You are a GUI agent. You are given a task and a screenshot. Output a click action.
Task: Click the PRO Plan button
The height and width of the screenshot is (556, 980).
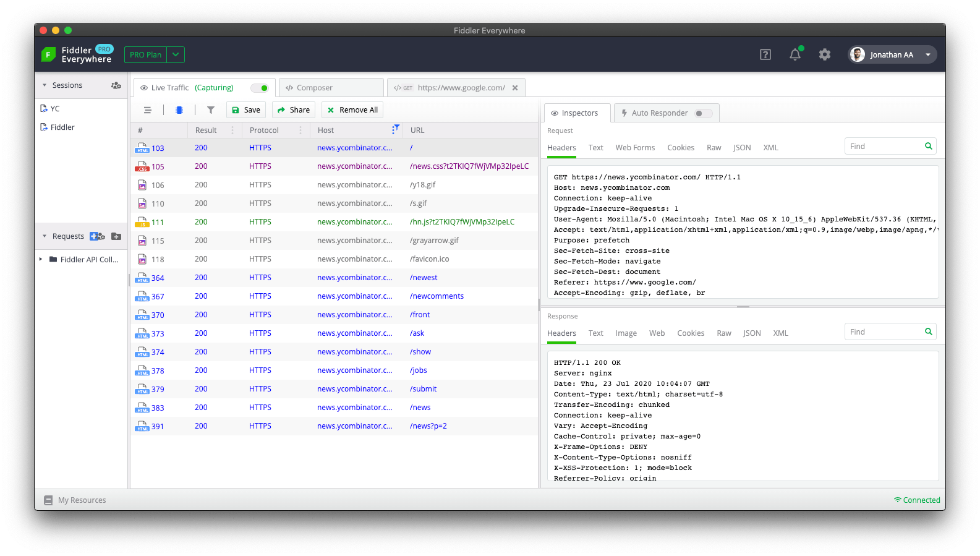click(146, 54)
